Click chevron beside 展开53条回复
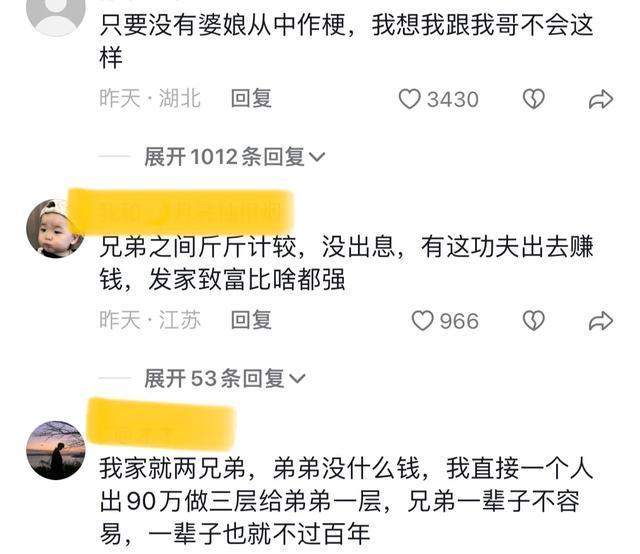This screenshot has height=554, width=640. click(x=297, y=378)
